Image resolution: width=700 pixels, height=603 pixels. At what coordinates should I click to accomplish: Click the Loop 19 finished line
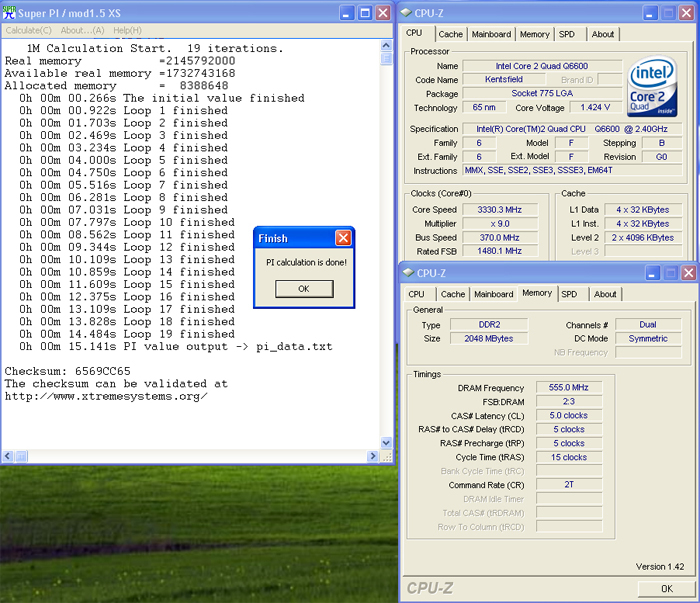pos(127,334)
